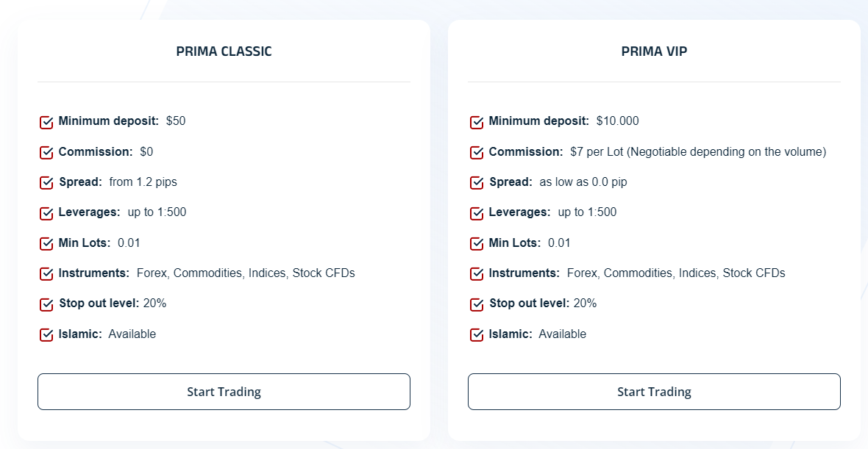Click checkmark icon next to Classic Islamic
The image size is (868, 449).
click(46, 334)
